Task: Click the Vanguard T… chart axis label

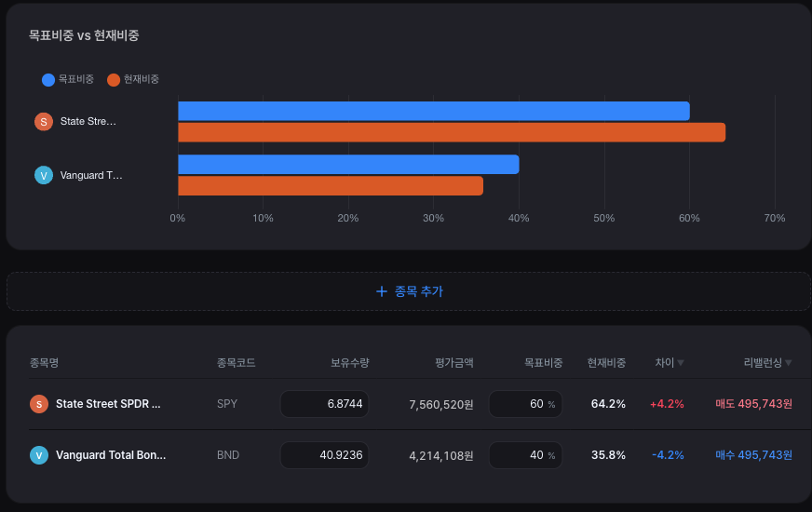Action: click(91, 176)
